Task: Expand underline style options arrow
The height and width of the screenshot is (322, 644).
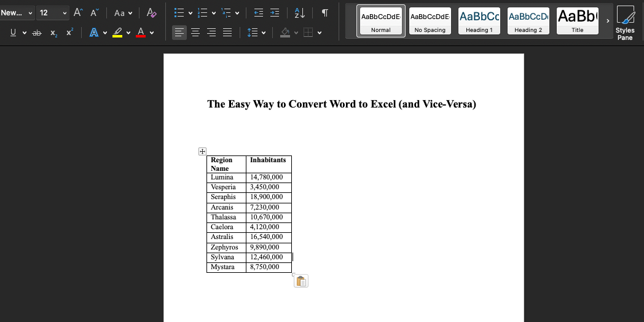Action: point(25,33)
